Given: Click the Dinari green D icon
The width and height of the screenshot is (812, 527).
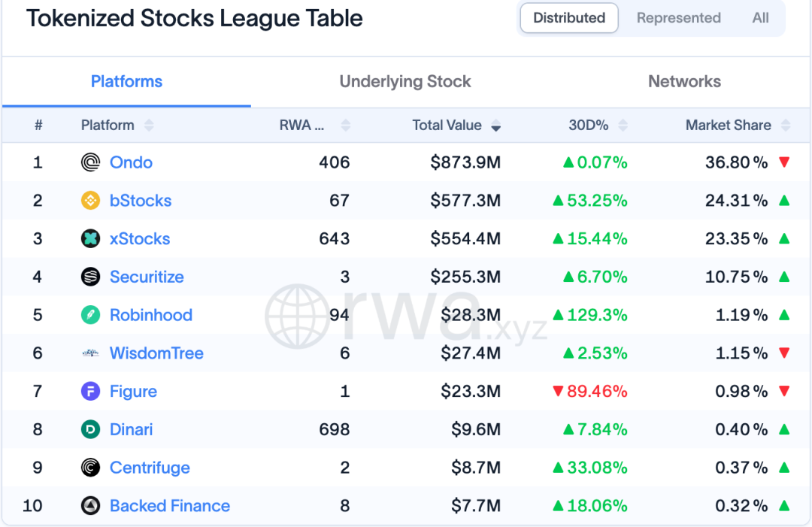Looking at the screenshot, I should (91, 429).
